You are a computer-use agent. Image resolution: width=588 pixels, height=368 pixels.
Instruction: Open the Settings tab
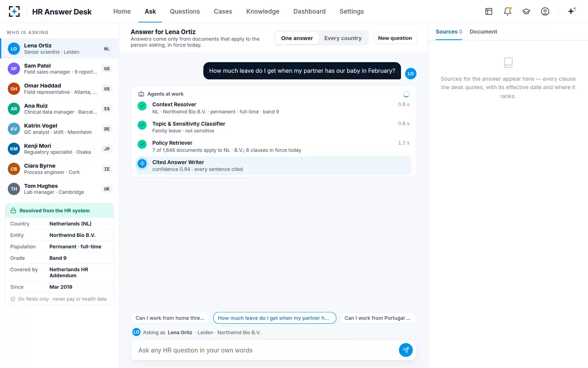(352, 11)
